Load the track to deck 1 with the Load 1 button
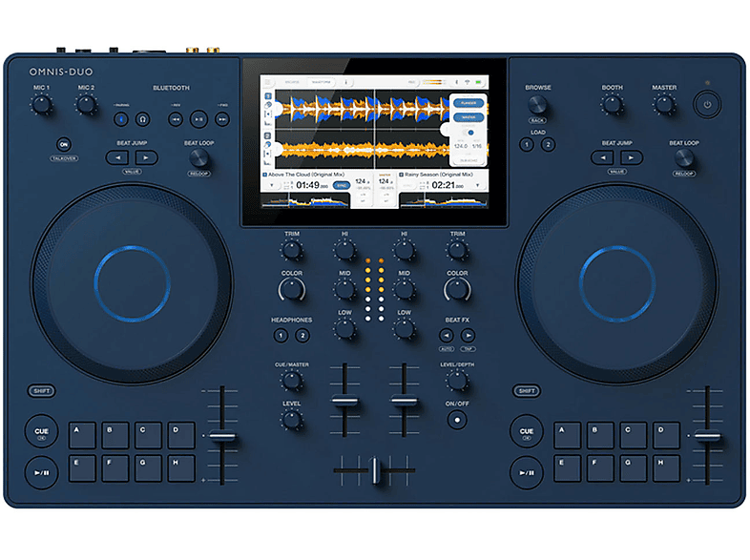Image resolution: width=750 pixels, height=560 pixels. pyautogui.click(x=527, y=144)
